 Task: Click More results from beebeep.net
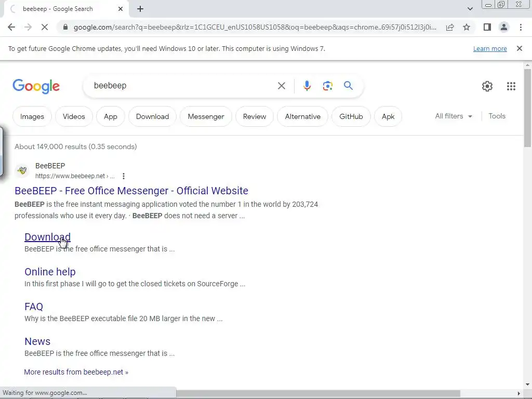[x=76, y=372]
